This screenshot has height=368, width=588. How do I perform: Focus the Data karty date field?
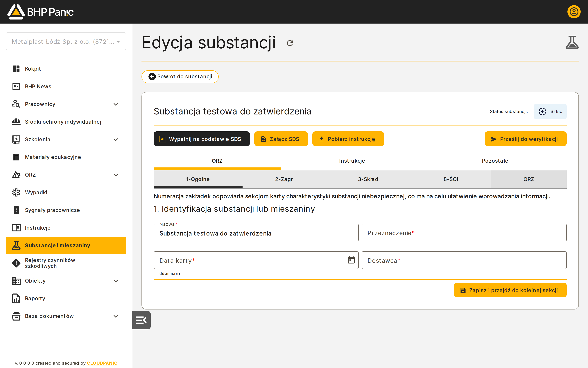click(x=256, y=260)
